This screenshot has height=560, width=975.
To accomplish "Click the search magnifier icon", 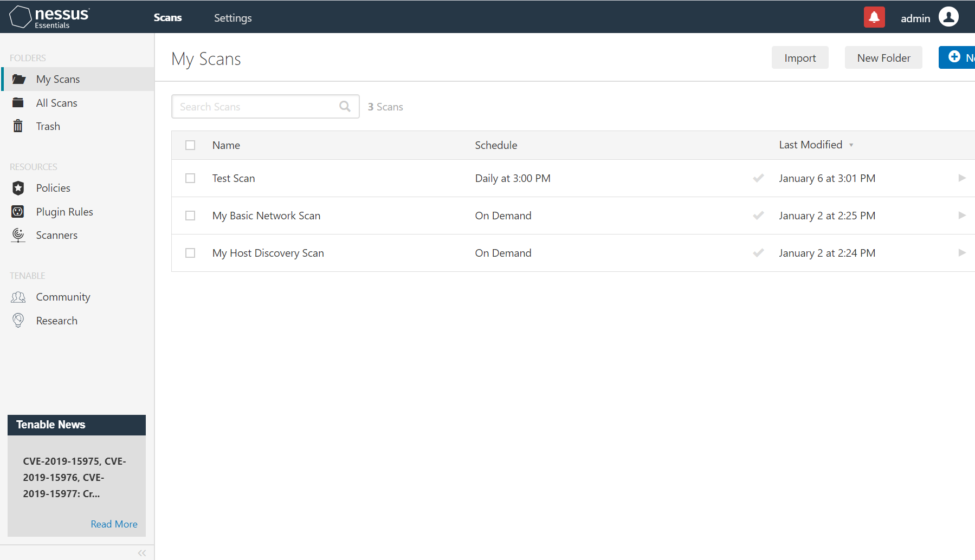I will tap(345, 107).
